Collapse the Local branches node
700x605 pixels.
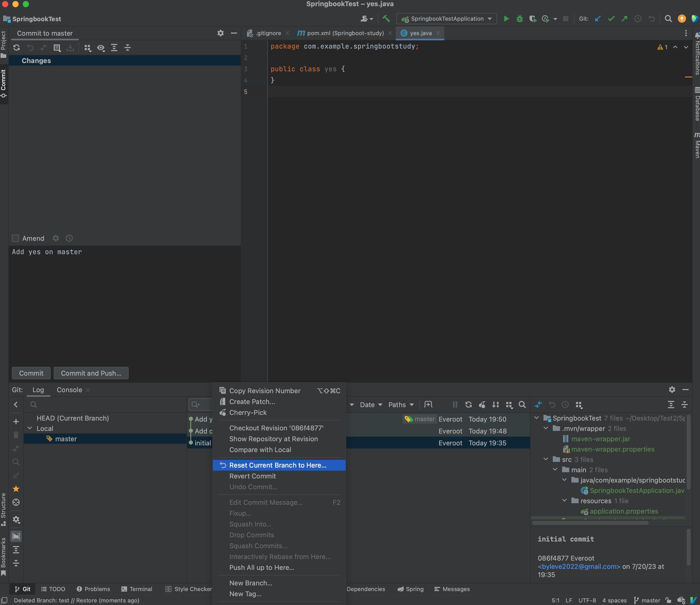click(30, 428)
